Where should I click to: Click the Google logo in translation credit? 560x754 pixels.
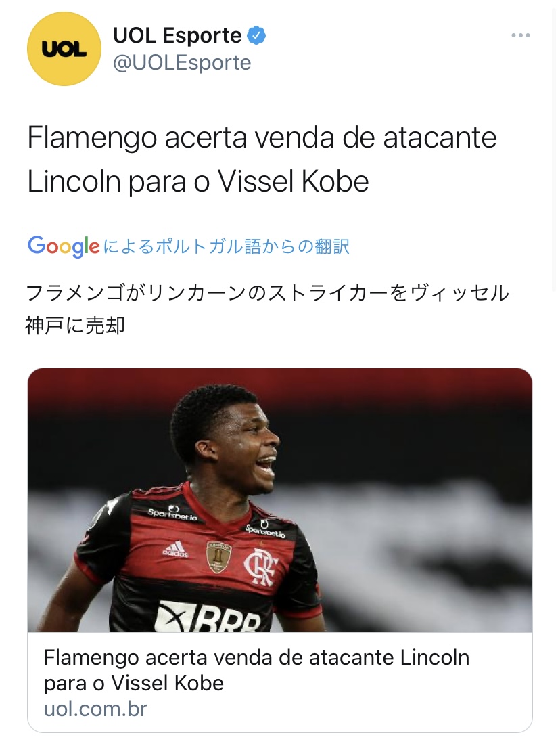pyautogui.click(x=64, y=246)
